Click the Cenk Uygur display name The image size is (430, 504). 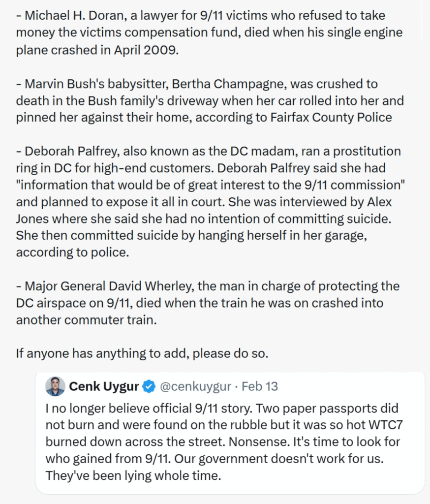pos(104,387)
